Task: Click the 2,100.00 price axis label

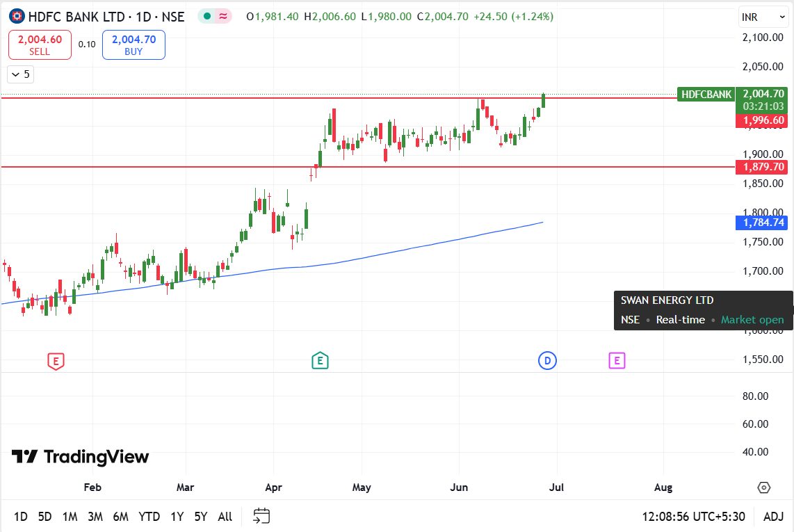Action: click(763, 38)
